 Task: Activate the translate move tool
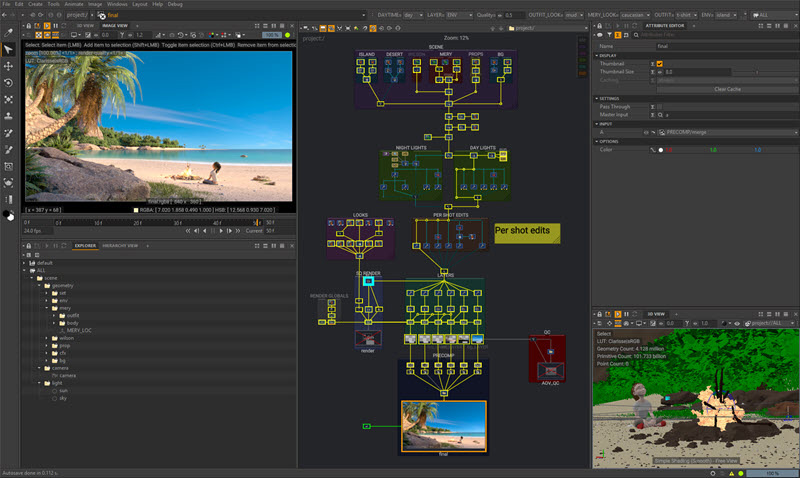[x=9, y=65]
